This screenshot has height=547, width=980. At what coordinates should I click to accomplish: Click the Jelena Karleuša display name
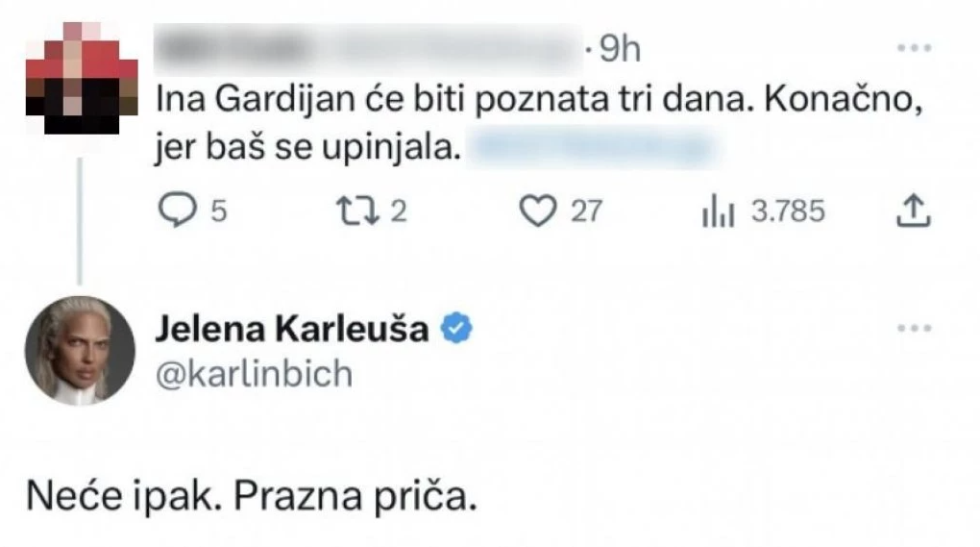[293, 331]
